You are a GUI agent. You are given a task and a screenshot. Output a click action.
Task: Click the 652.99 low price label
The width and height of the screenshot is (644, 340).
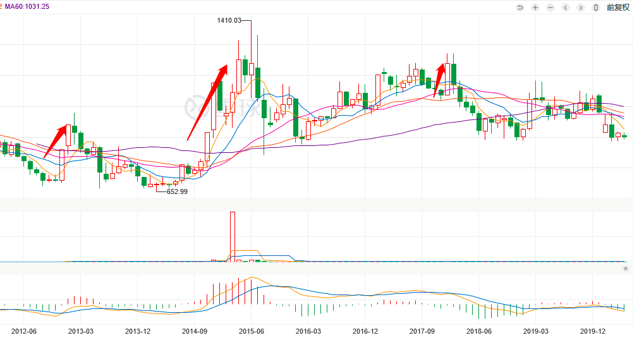[177, 191]
